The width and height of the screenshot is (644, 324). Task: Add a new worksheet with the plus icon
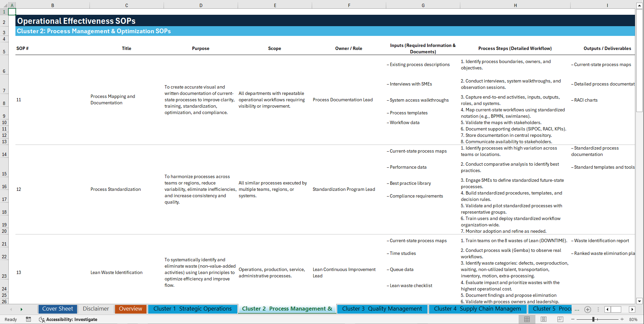click(x=587, y=309)
